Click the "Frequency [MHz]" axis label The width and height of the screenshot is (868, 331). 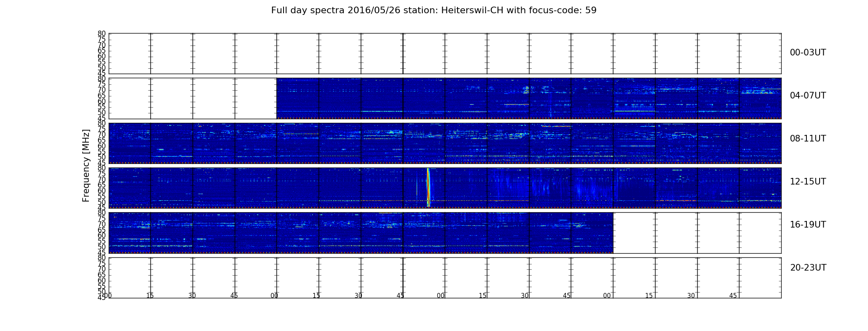point(86,165)
